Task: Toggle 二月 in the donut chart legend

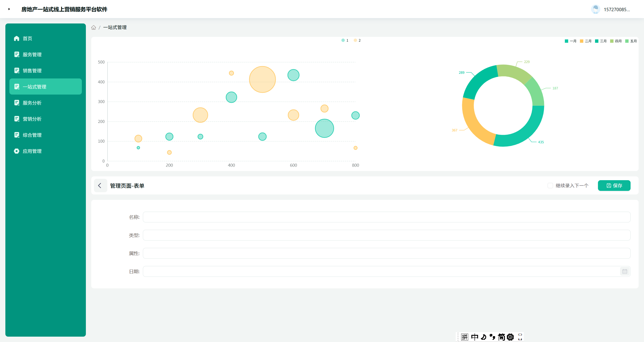Action: point(585,41)
